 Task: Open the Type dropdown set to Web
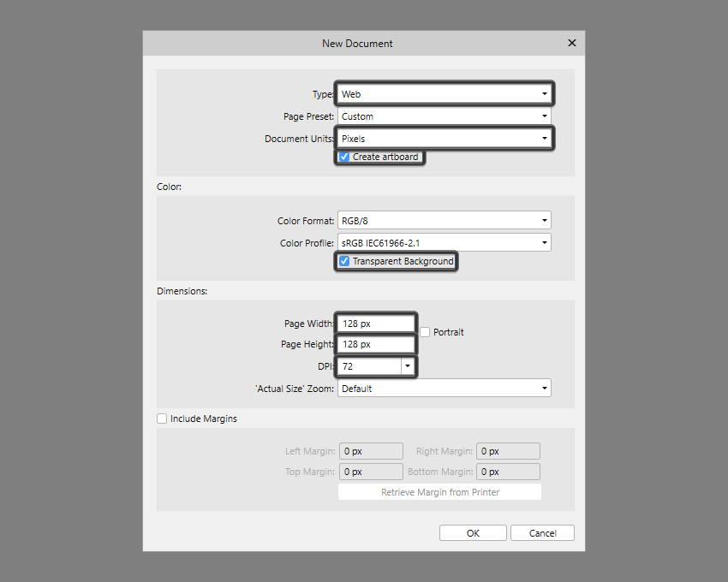444,94
